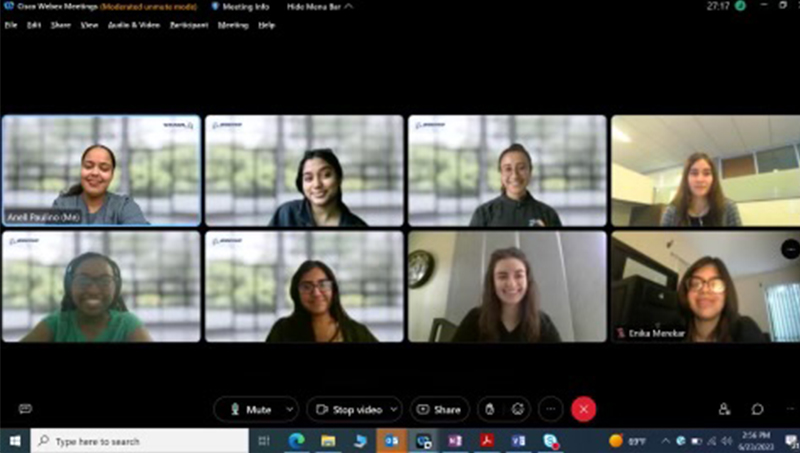Open network status tray icon
Screen dimensions: 800x453
coord(712,441)
